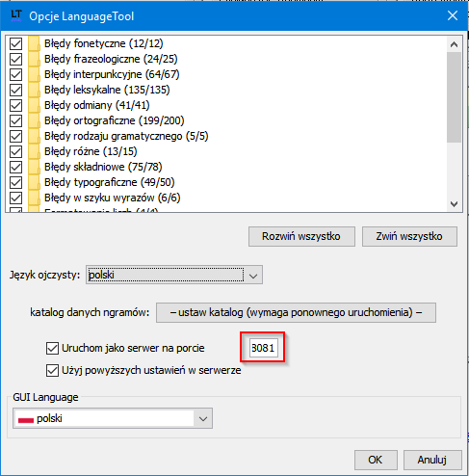Image resolution: width=469 pixels, height=476 pixels.
Task: Confirm settings with OK button
Action: pyautogui.click(x=376, y=460)
